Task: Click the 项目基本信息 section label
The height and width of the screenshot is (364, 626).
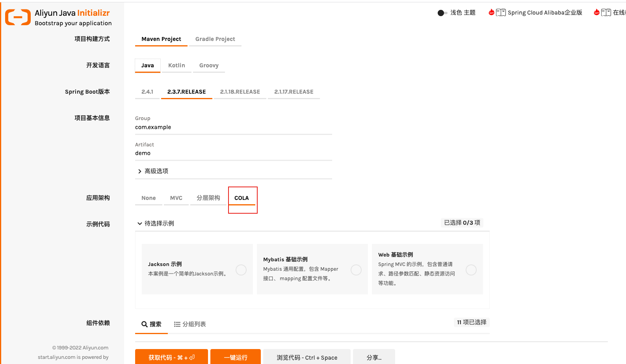Action: click(x=92, y=118)
